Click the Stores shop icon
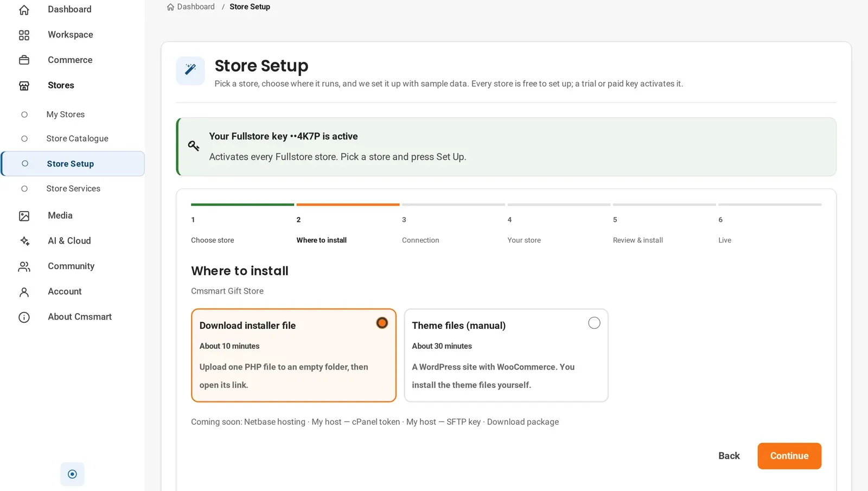The width and height of the screenshot is (868, 491). (24, 86)
